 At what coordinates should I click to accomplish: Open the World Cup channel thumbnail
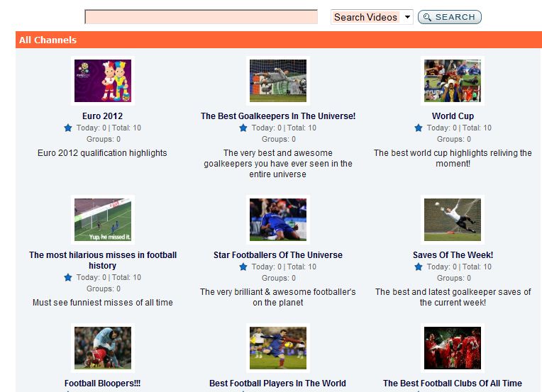(x=453, y=81)
